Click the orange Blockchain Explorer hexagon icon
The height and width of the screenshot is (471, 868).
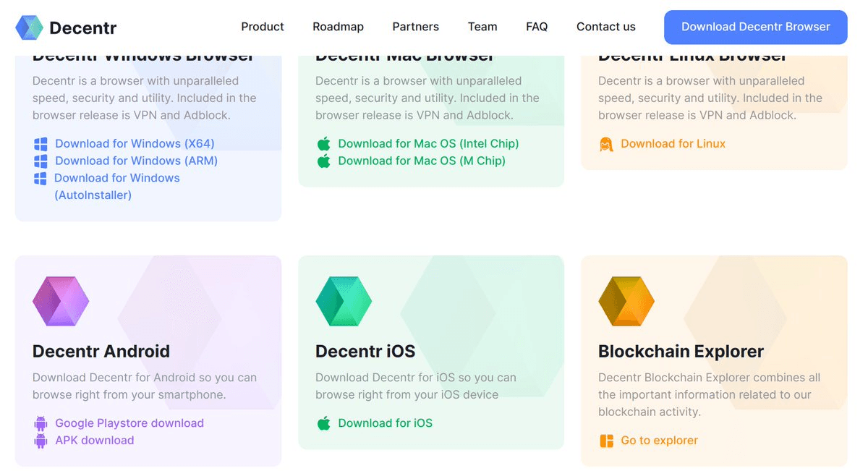click(x=626, y=301)
